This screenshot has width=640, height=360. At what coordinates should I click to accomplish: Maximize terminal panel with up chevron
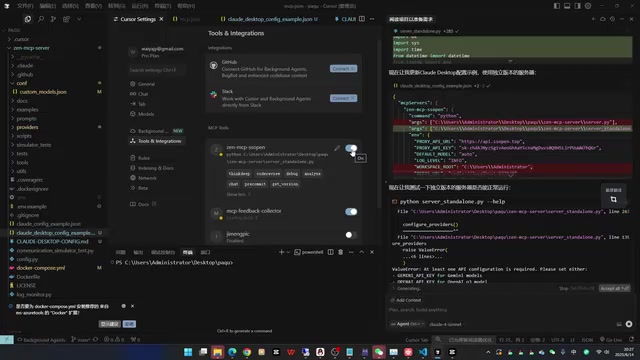[x=361, y=252]
